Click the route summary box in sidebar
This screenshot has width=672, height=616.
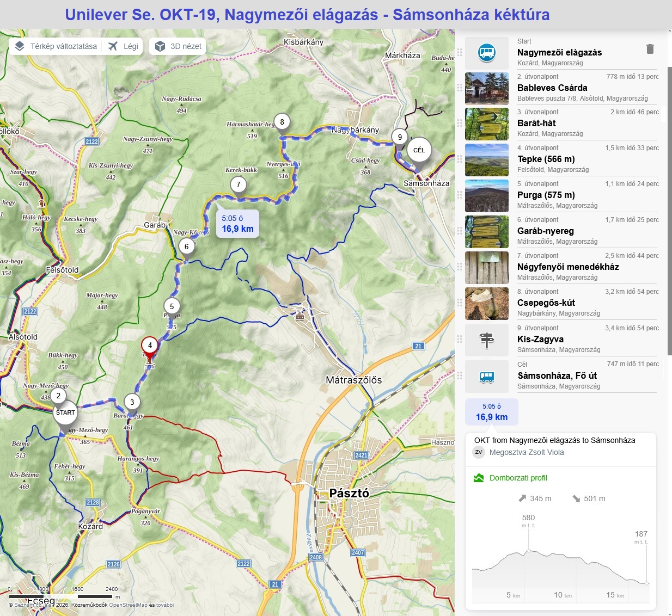(492, 412)
